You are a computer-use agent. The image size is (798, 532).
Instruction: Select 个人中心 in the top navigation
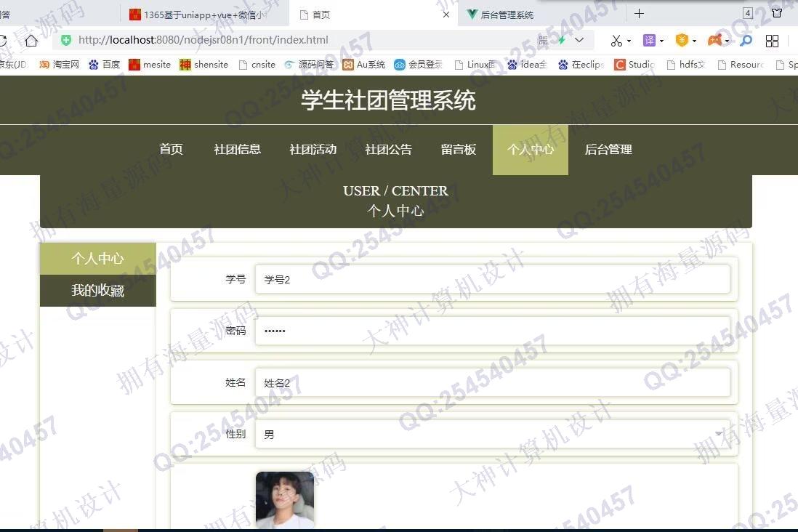click(x=531, y=150)
